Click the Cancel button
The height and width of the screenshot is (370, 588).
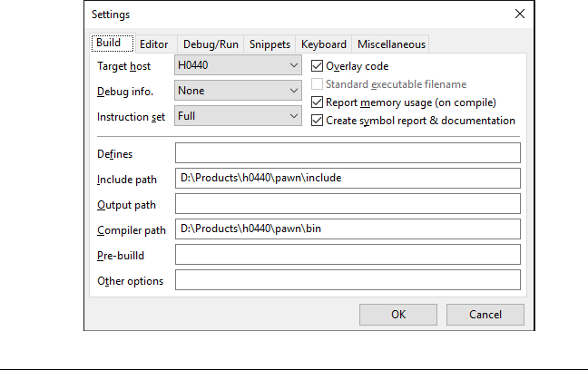485,315
